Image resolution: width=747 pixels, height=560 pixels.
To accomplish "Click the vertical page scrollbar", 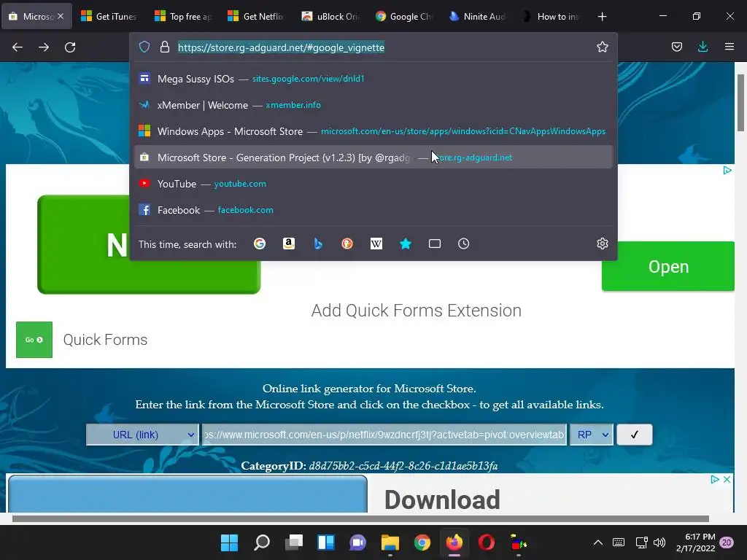I will pyautogui.click(x=741, y=102).
